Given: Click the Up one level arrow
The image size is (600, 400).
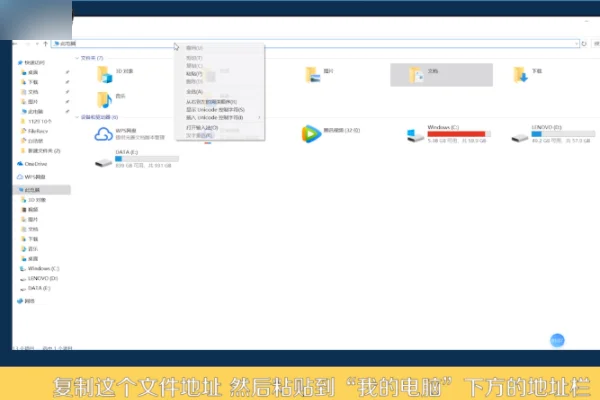Looking at the screenshot, I should [x=46, y=44].
